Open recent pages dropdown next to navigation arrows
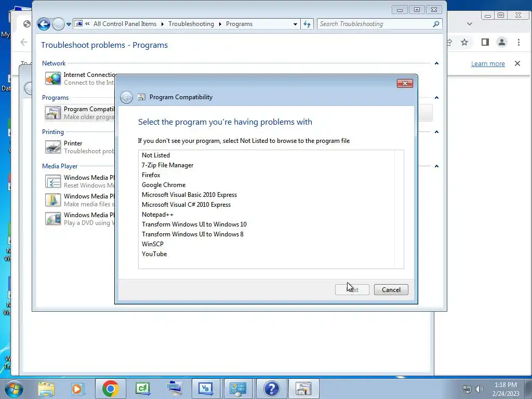Image resolution: width=532 pixels, height=399 pixels. pos(69,24)
